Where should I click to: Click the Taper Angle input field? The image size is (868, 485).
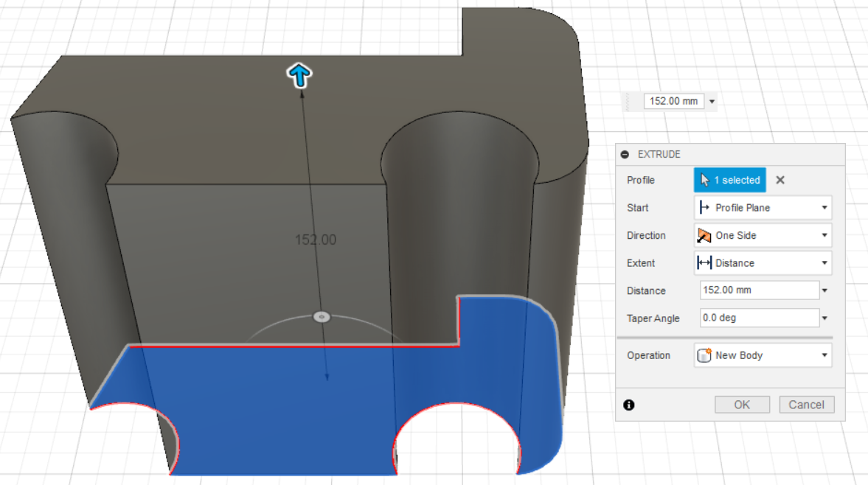point(759,318)
